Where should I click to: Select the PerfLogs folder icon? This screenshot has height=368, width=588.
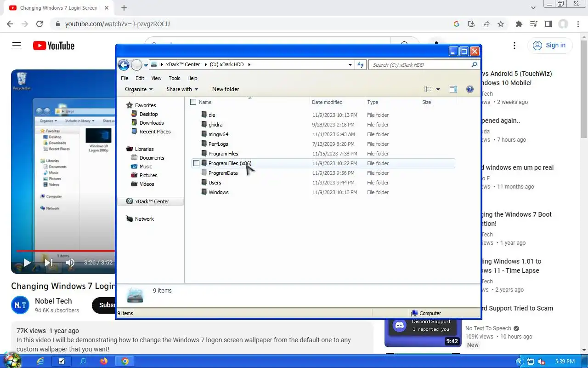click(204, 144)
